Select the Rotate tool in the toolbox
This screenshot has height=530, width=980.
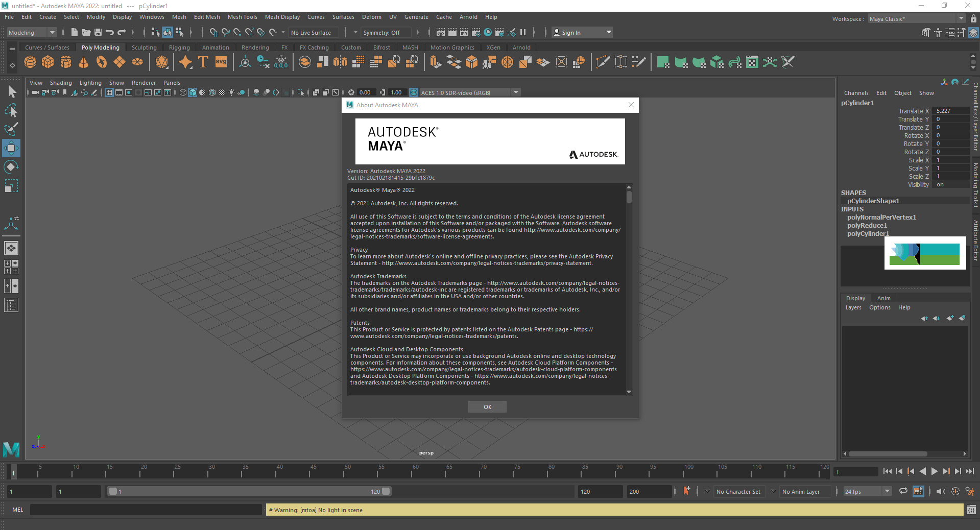pyautogui.click(x=11, y=167)
